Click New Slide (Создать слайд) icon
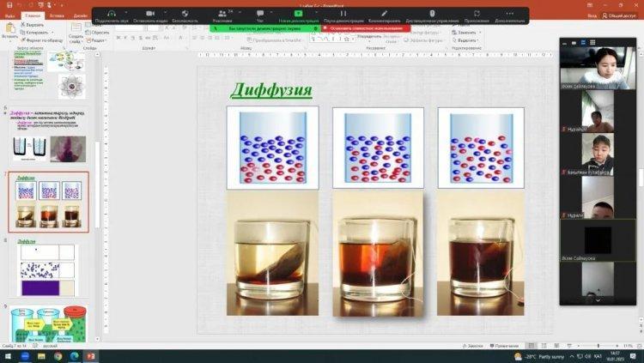Viewport: 644px width, 363px height. [x=76, y=28]
